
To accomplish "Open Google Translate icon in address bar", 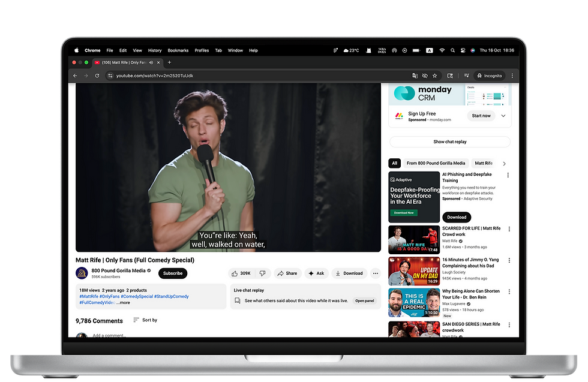I will pyautogui.click(x=415, y=76).
